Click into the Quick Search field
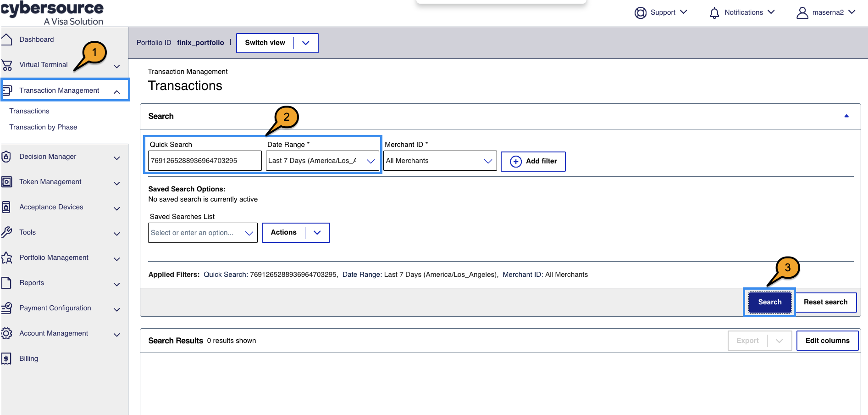This screenshot has height=415, width=868. (x=205, y=161)
